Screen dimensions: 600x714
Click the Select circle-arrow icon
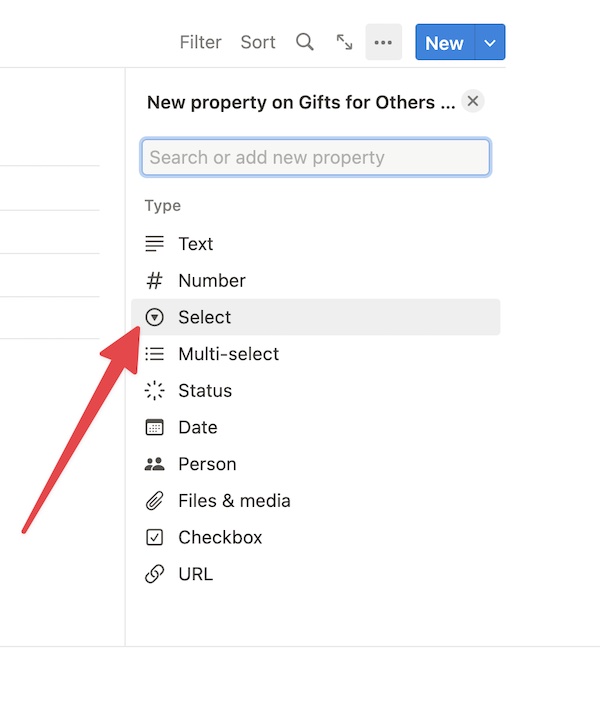click(154, 317)
